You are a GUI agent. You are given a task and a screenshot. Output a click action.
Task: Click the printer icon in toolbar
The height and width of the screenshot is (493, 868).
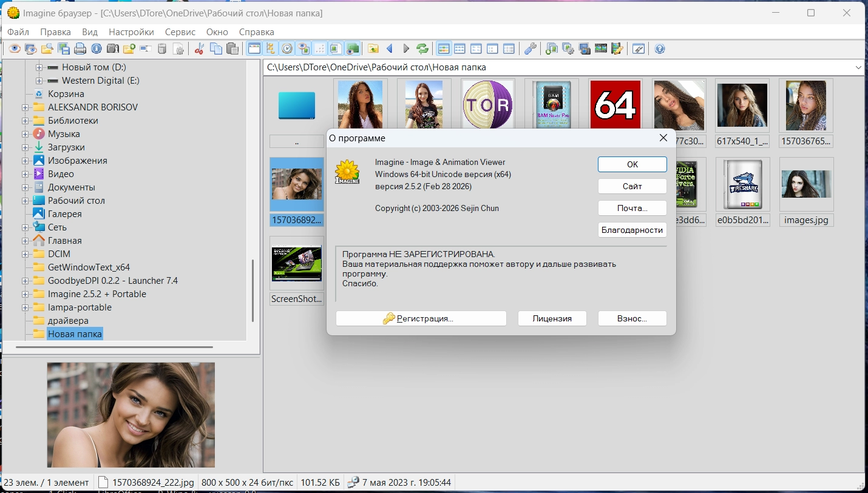80,49
